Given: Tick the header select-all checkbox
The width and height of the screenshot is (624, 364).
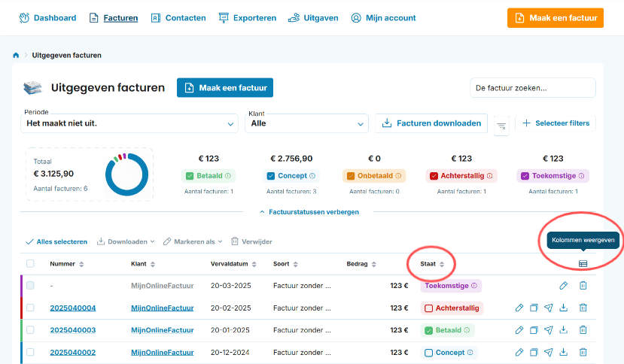Looking at the screenshot, I should (30, 264).
